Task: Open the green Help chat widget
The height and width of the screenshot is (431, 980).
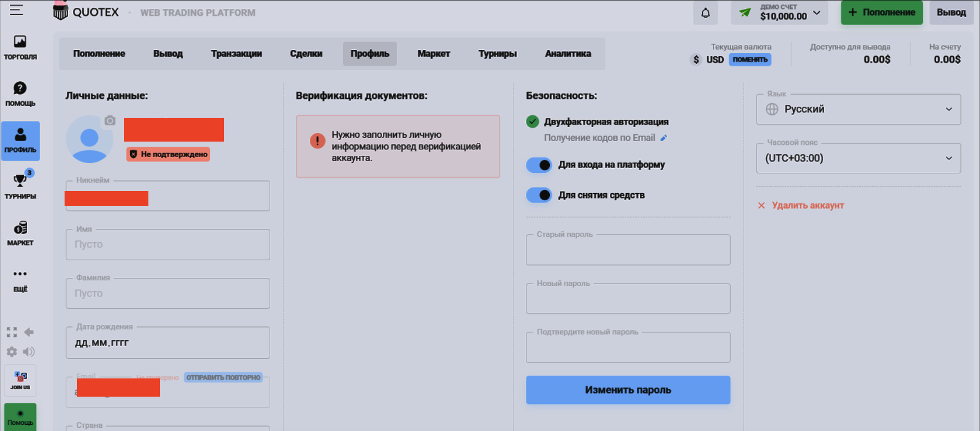Action: [20, 417]
